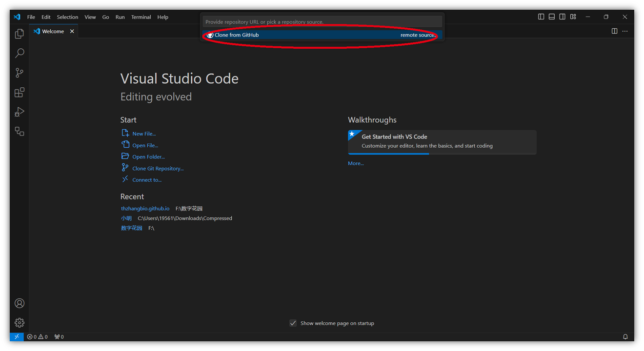Open the Explorer view in activity bar

pyautogui.click(x=20, y=34)
